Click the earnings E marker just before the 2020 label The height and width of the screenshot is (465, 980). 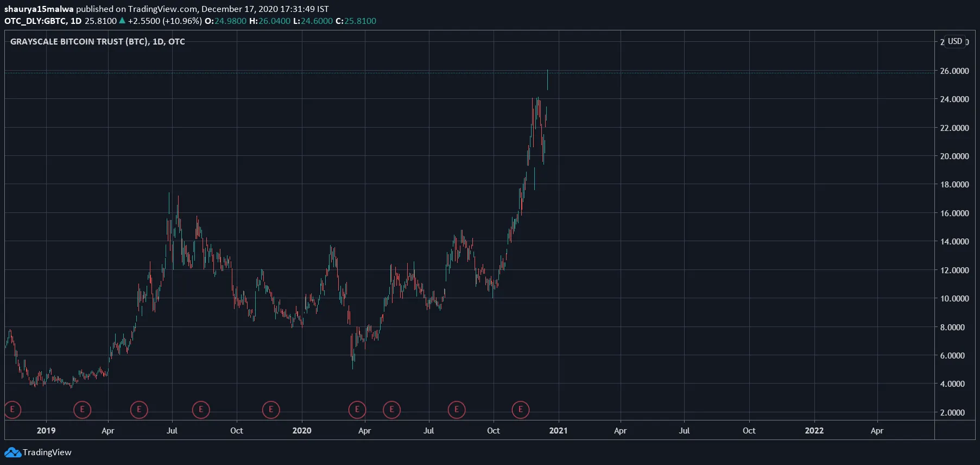[271, 410]
